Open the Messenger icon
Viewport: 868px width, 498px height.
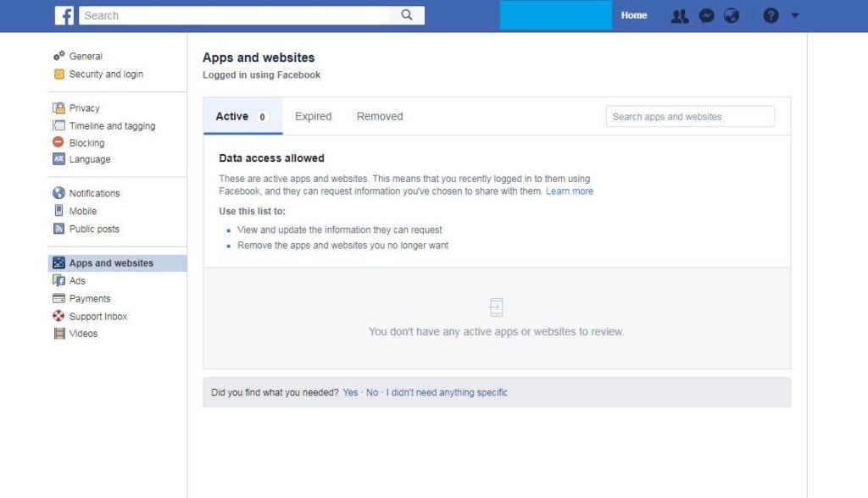click(706, 16)
